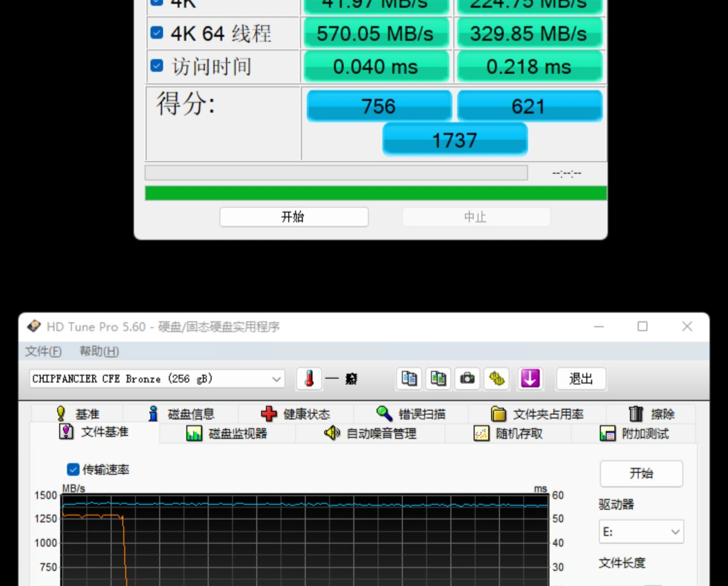The image size is (728, 586).
Task: Uncheck the 4K 64 线程 checkbox
Action: point(157,33)
